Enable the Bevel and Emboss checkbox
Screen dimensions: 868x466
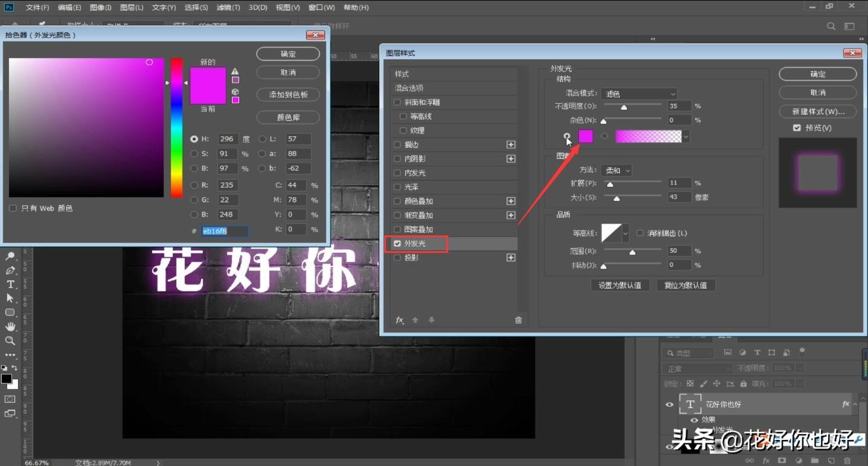pyautogui.click(x=397, y=103)
